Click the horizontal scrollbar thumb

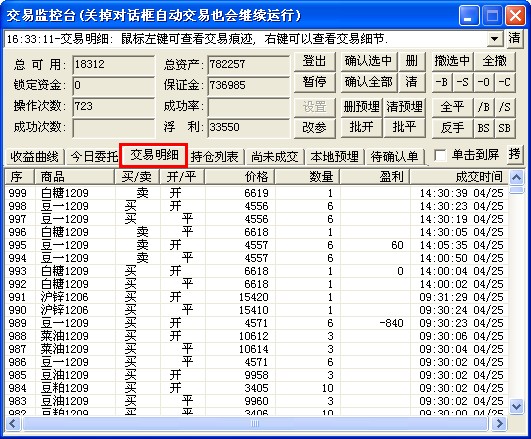255,423
